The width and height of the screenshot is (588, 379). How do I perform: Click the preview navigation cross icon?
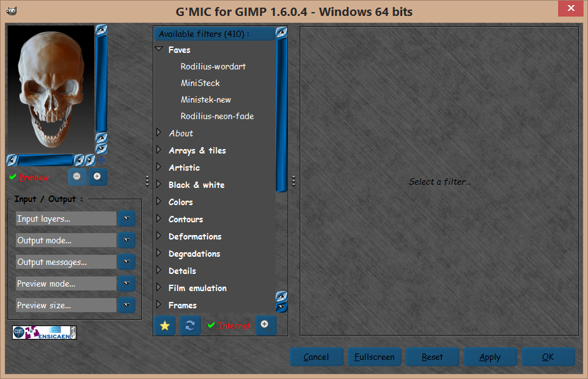[101, 161]
